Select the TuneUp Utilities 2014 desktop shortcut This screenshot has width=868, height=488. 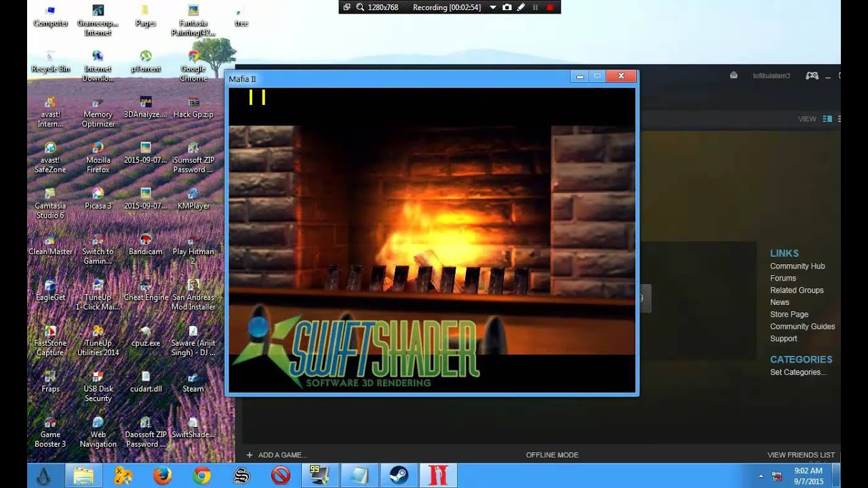98,340
